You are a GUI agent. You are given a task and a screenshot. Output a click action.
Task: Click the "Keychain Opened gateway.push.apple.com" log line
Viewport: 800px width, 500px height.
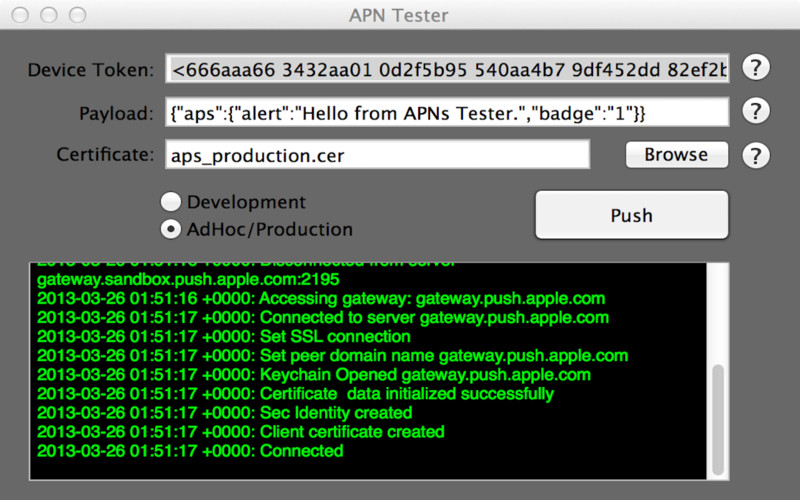[314, 375]
